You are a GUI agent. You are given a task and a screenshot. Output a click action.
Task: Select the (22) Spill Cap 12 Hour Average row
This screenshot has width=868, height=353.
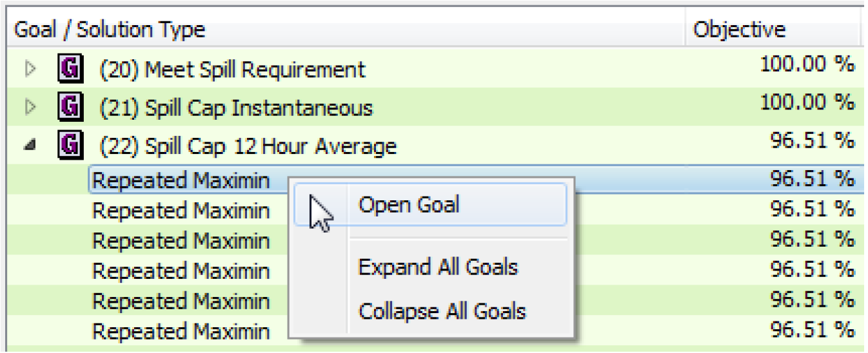point(248,146)
